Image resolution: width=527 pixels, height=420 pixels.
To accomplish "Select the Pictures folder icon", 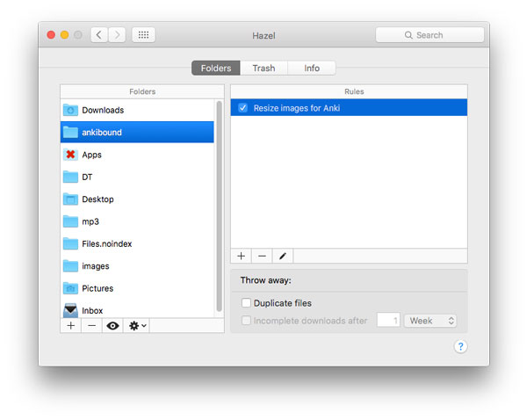I will (70, 288).
